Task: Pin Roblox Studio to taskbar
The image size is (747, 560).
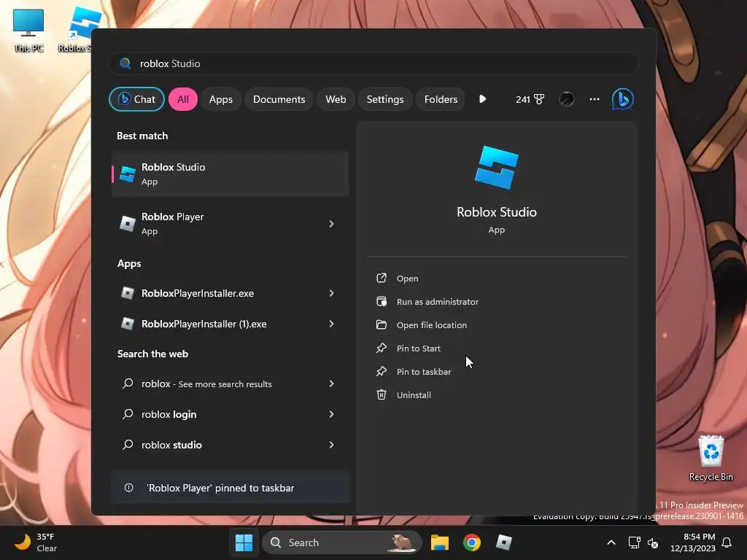Action: [x=424, y=371]
